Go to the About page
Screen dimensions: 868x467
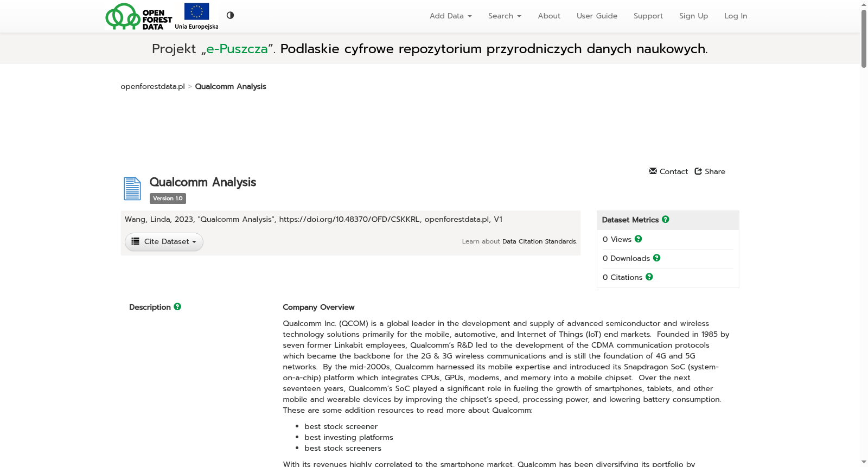[549, 16]
